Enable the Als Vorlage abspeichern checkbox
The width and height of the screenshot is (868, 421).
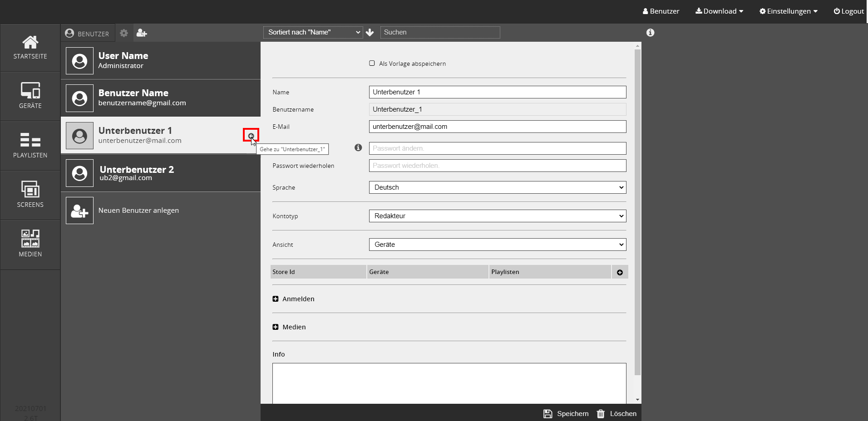click(372, 64)
